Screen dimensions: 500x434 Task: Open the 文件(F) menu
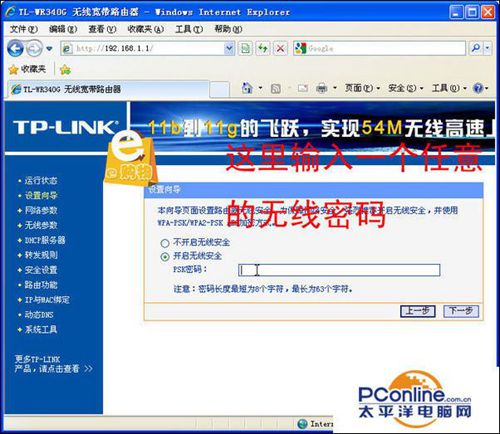click(23, 29)
